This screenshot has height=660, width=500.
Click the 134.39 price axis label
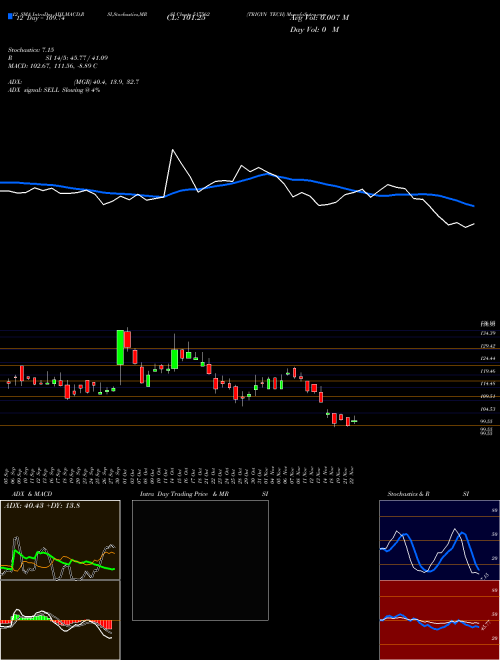pos(487,333)
